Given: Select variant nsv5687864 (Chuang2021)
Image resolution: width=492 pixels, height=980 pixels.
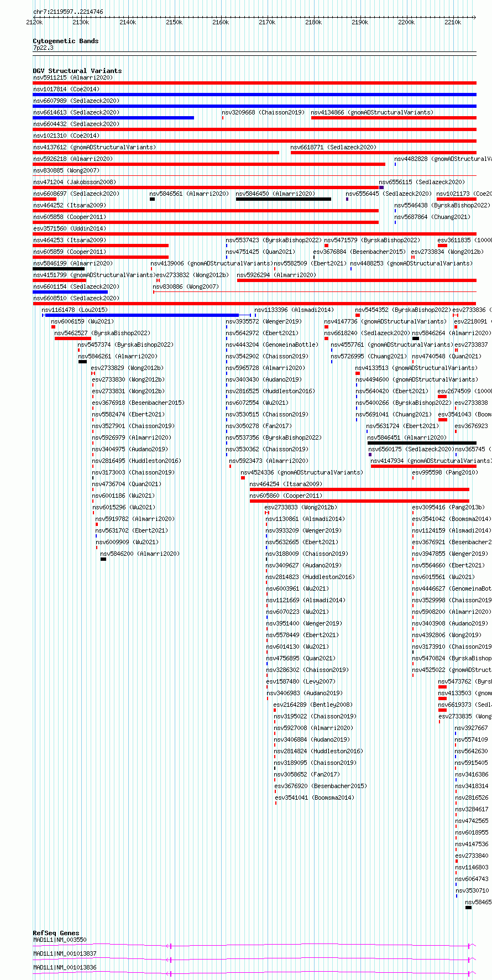Looking at the screenshot, I should [432, 217].
